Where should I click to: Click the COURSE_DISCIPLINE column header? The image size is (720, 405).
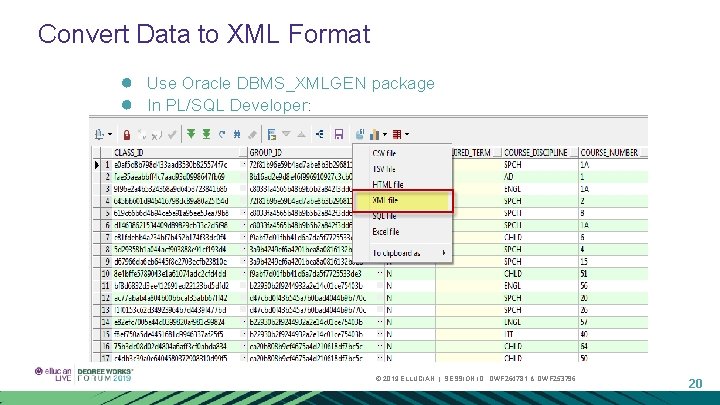[536, 152]
